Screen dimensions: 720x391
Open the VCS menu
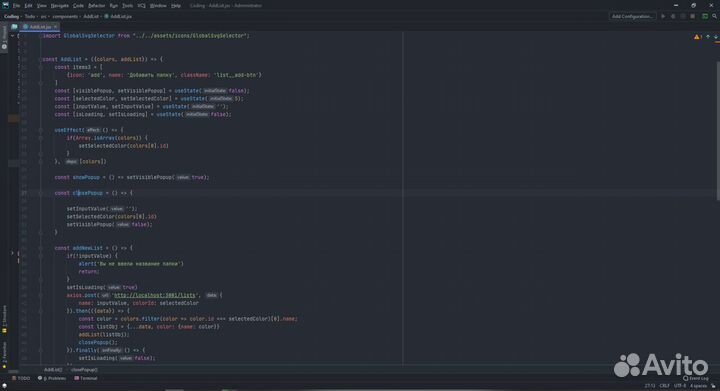141,6
